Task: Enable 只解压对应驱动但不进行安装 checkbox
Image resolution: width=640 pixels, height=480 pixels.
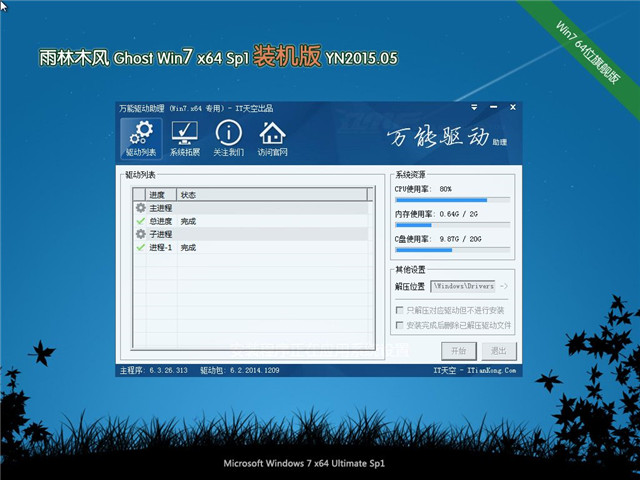Action: [400, 310]
